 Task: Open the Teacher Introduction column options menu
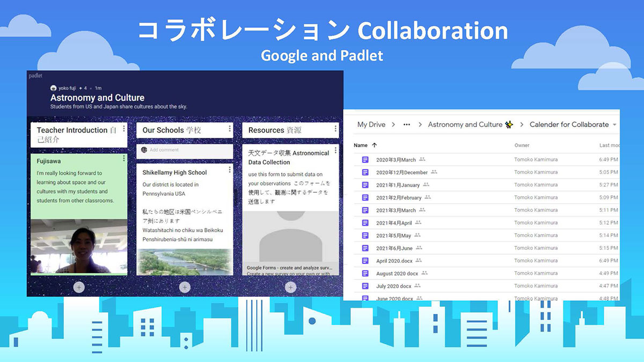coord(124,129)
